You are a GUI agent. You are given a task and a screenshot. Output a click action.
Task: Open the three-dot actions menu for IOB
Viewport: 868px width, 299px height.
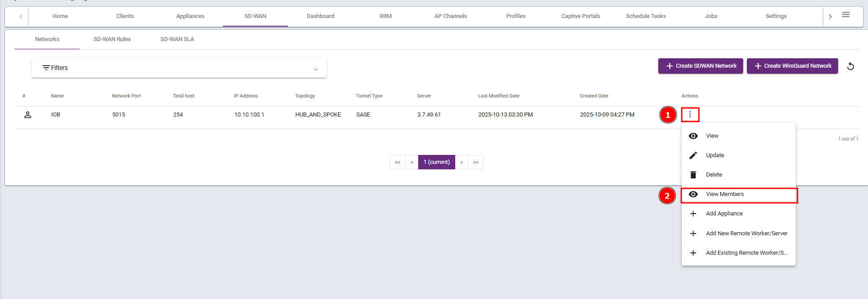[x=690, y=115]
